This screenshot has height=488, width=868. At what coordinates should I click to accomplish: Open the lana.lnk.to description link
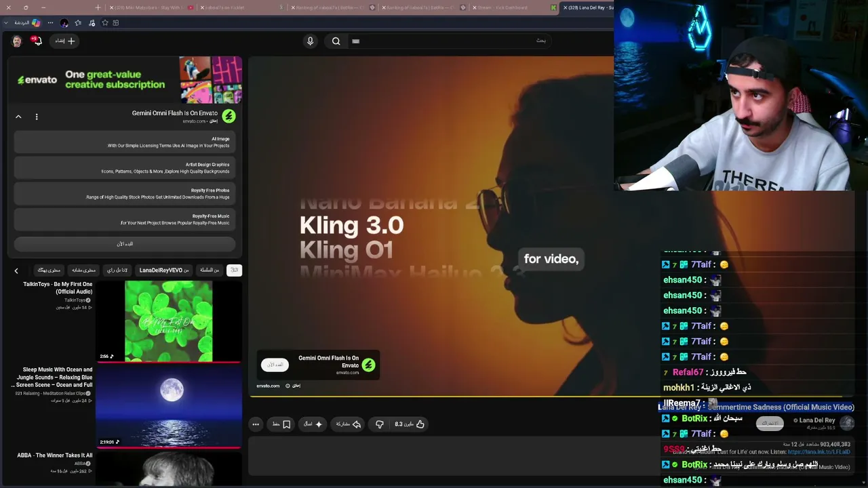coord(818,452)
